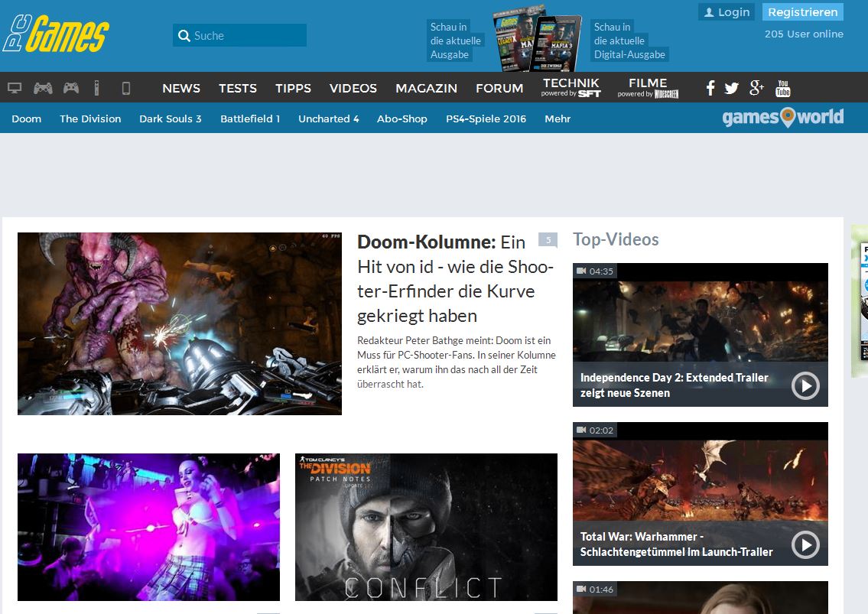Open the NEWS menu
Viewport: 868px width, 614px height.
(181, 88)
